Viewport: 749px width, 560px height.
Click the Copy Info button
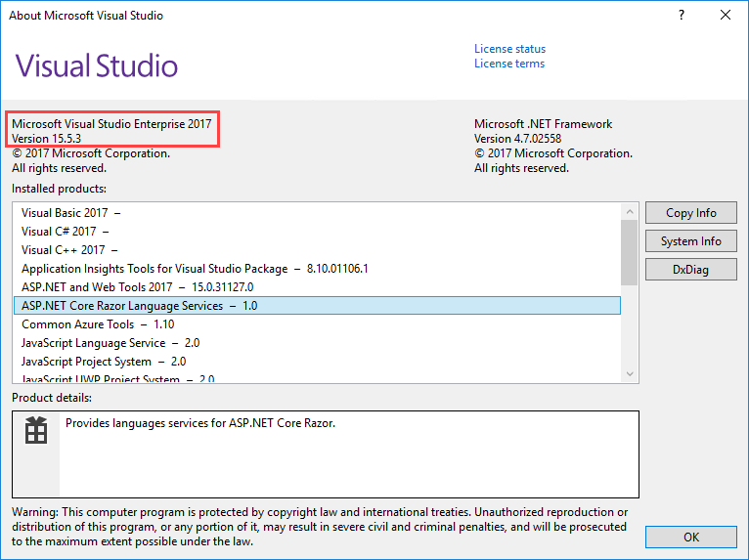pyautogui.click(x=690, y=213)
